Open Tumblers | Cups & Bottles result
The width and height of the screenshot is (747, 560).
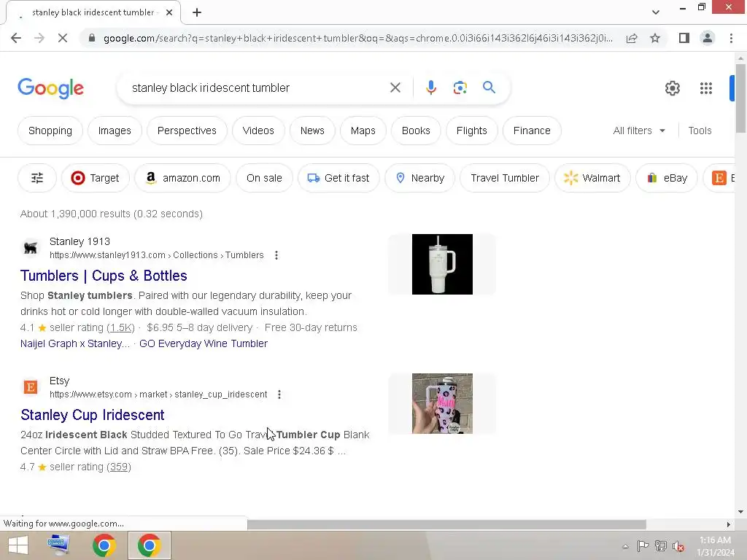[104, 276]
